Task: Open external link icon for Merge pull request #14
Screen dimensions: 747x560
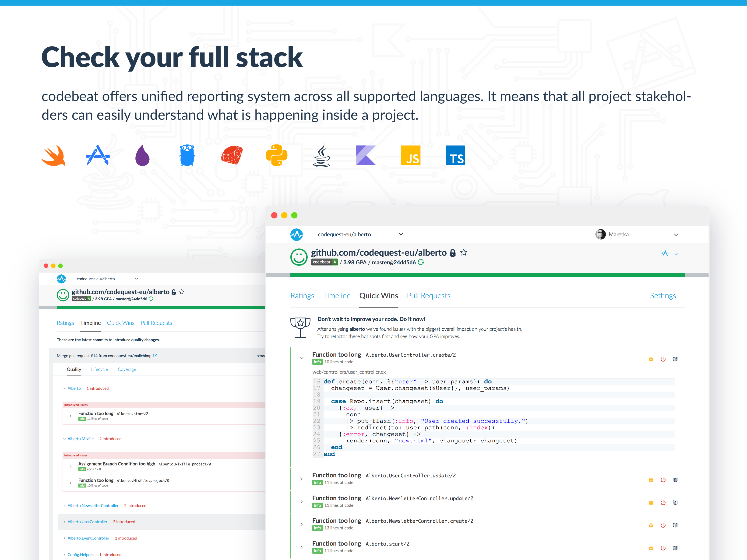Action: [155, 355]
